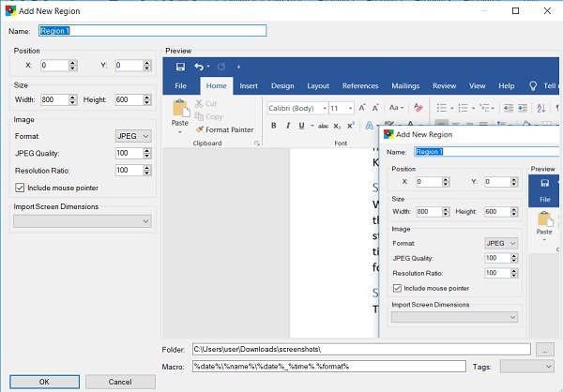Viewport: 563px width, 392px height.
Task: Click the Redo icon in the quick access toolbar
Action: pyautogui.click(x=221, y=67)
